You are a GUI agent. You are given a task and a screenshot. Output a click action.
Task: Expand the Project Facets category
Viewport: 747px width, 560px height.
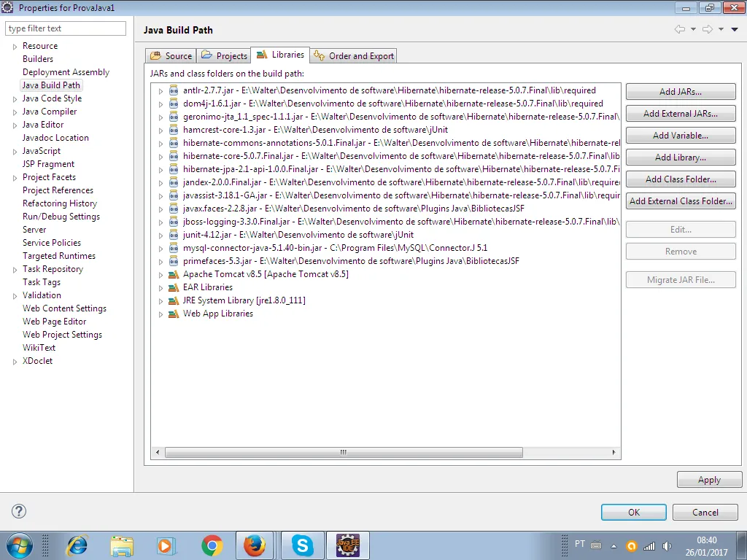click(x=15, y=178)
